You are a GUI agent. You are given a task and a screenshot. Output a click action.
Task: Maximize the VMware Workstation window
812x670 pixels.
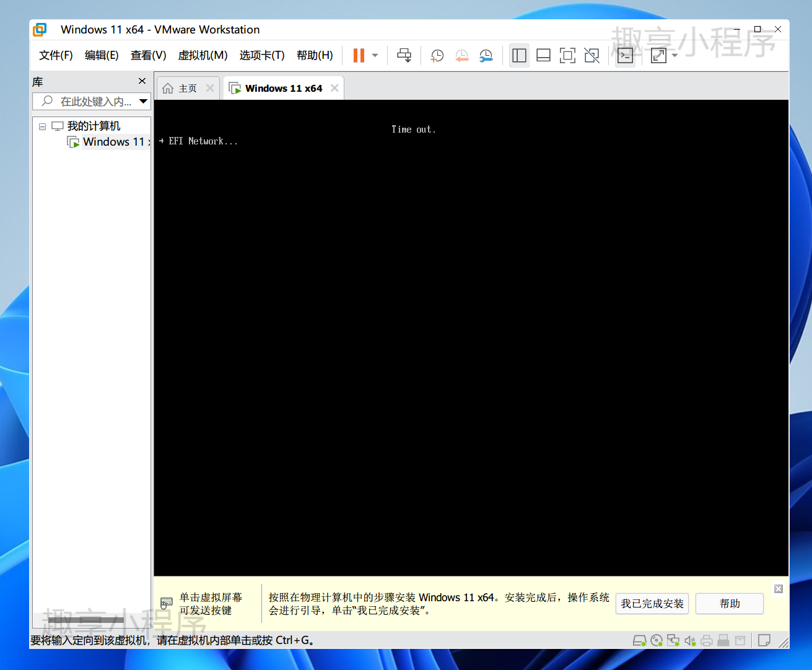coord(757,29)
